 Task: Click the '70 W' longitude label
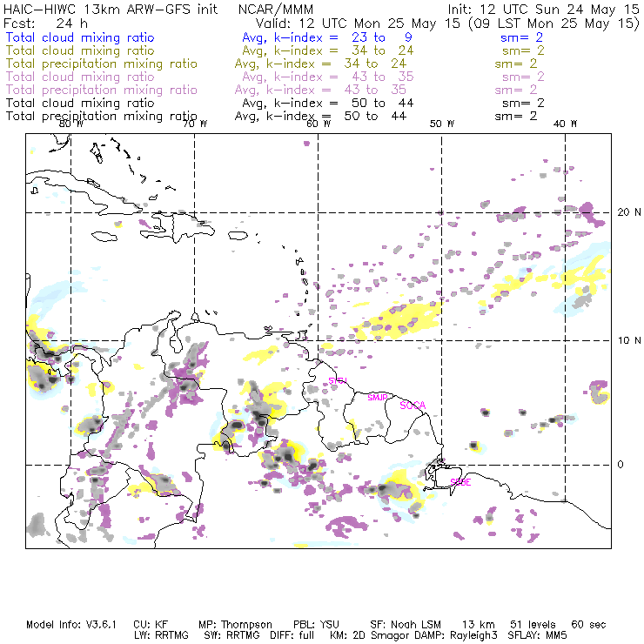(195, 124)
